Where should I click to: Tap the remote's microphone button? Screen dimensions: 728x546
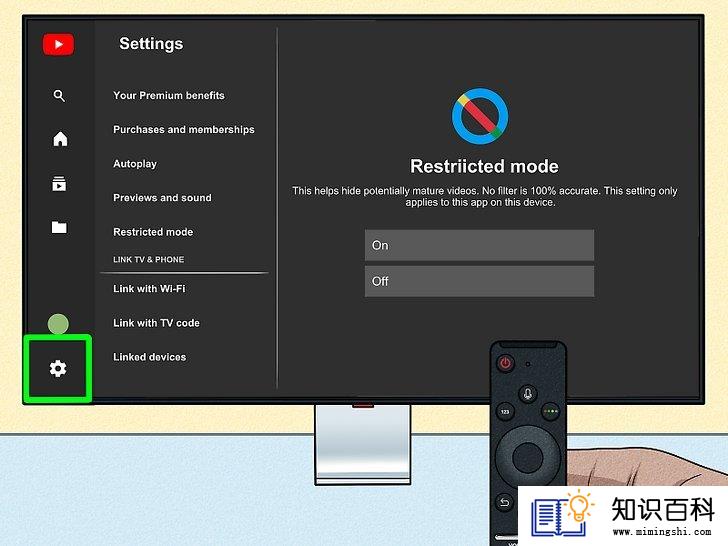527,394
